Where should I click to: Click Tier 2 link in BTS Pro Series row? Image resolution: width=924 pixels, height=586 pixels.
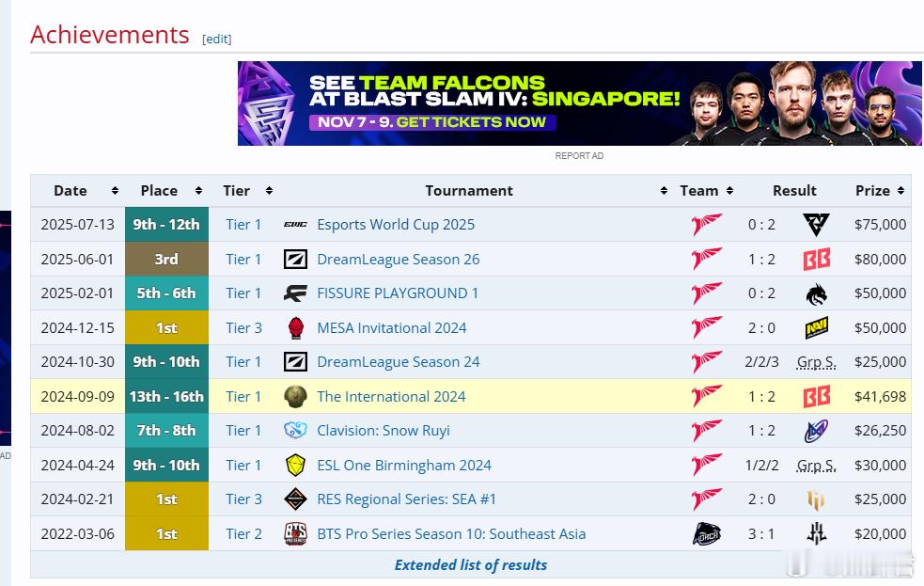[243, 533]
